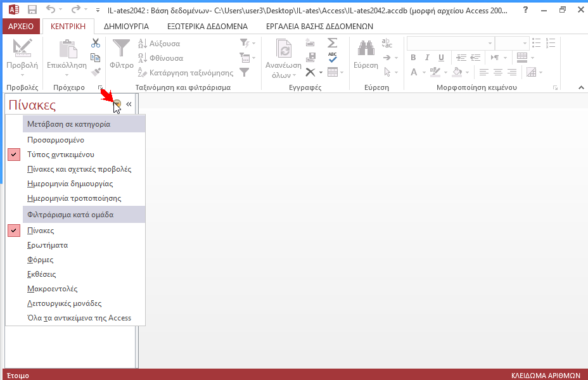588x380 pixels.
Task: Expand the Ανανέωση όλων dropdown
Action: point(295,75)
